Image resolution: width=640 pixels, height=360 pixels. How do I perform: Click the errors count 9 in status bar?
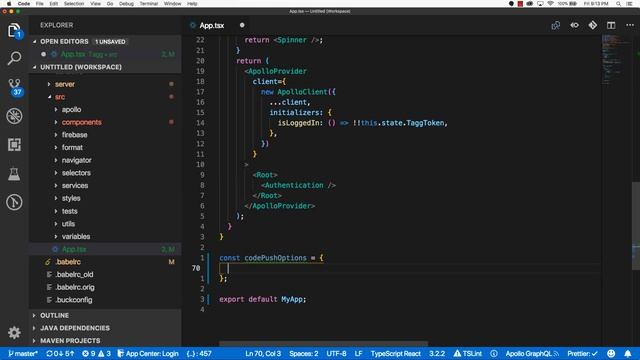pos(89,353)
